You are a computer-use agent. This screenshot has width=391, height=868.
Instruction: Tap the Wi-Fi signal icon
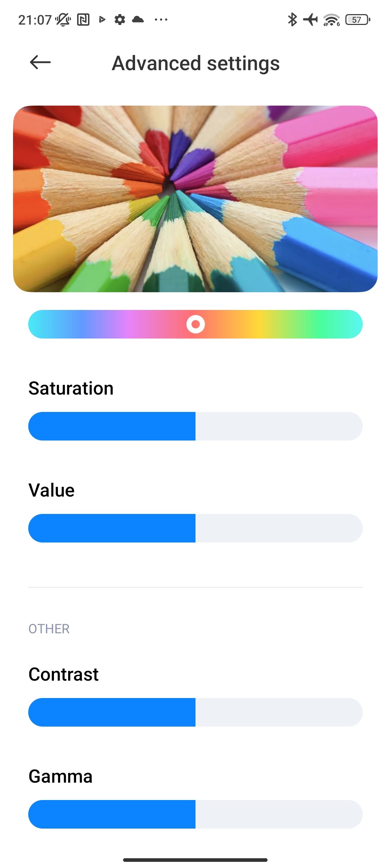[x=331, y=20]
